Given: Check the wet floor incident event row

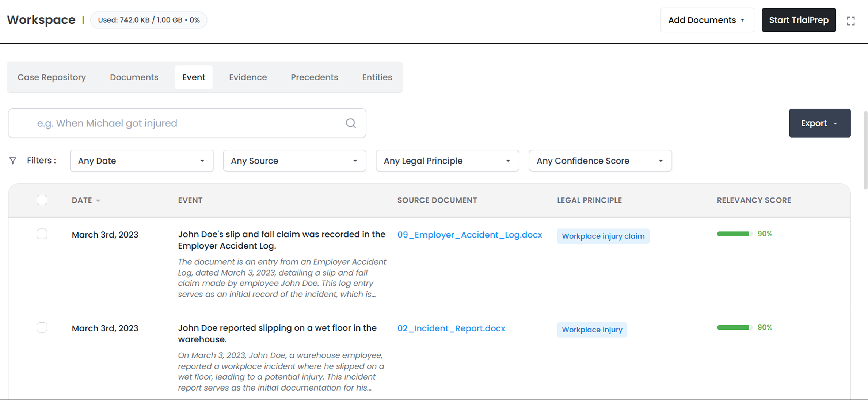Looking at the screenshot, I should 42,327.
